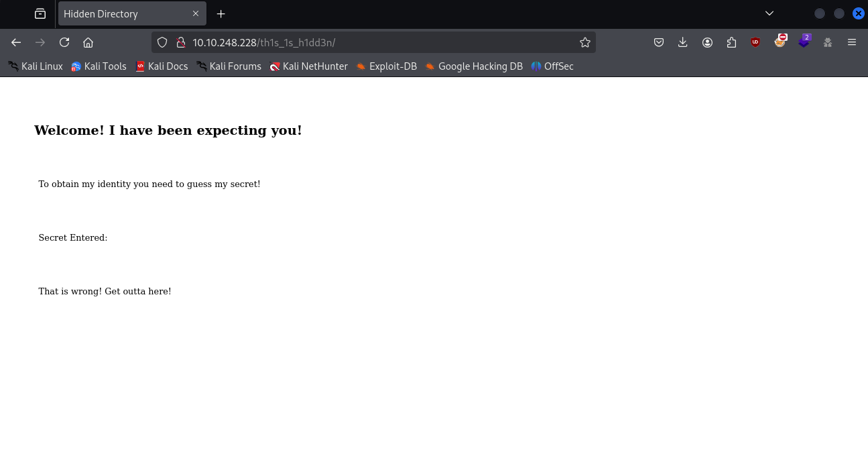Open the extension with red badge
Viewport: 868px width, 458px height.
[780, 42]
